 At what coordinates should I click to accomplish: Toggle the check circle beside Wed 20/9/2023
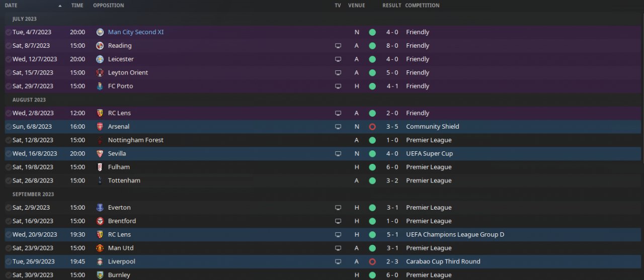click(8, 234)
